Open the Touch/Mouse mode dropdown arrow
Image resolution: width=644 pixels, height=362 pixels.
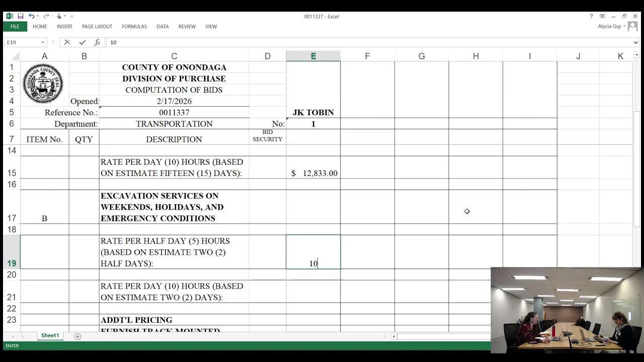point(65,16)
